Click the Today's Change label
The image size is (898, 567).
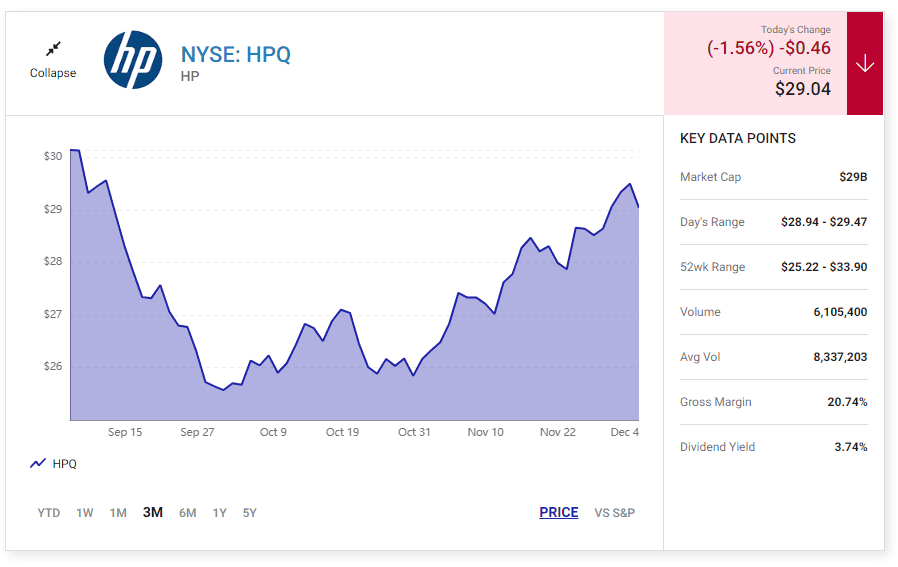(796, 29)
